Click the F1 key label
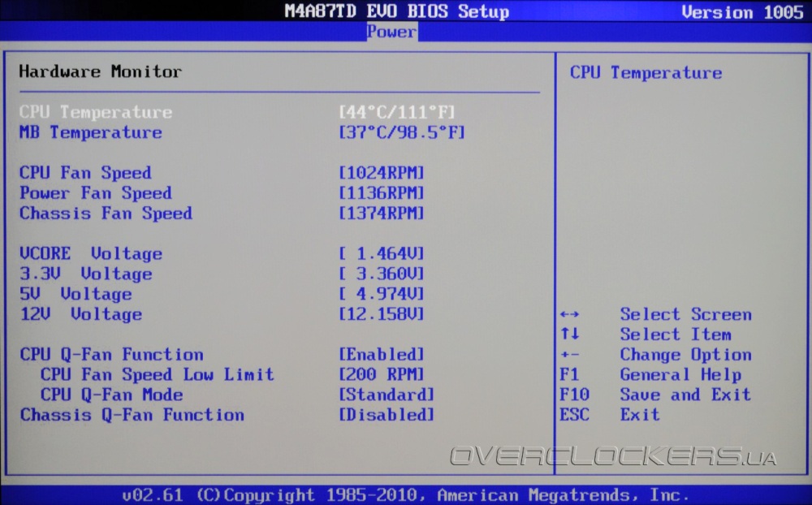The height and width of the screenshot is (505, 812). tap(569, 374)
